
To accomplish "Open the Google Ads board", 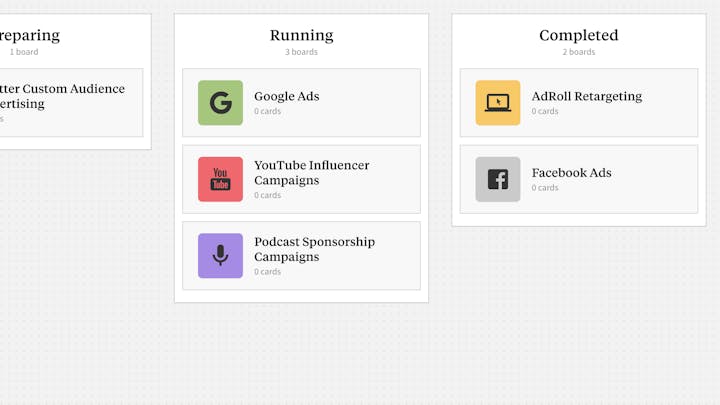I will [301, 103].
